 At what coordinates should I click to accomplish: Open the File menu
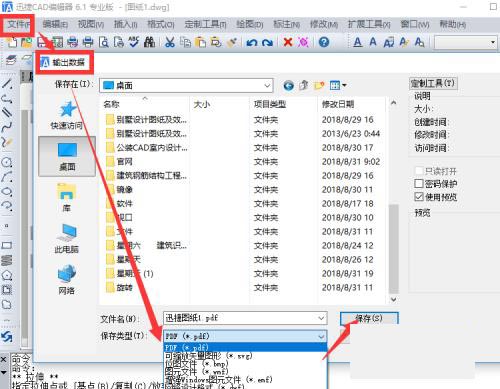point(19,24)
